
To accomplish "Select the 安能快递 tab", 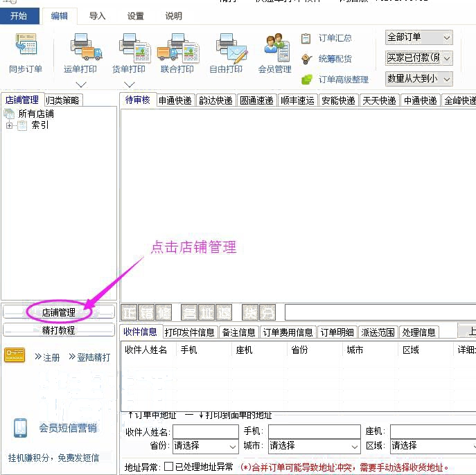I will pyautogui.click(x=339, y=100).
